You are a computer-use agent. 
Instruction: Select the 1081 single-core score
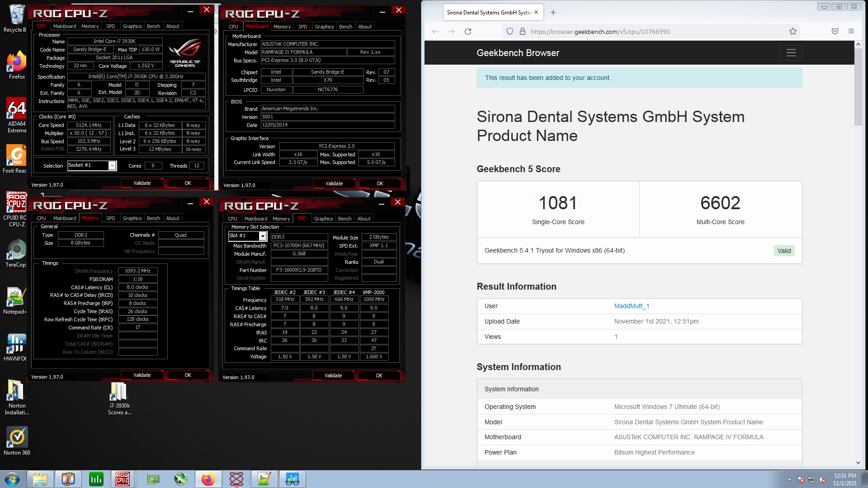[x=558, y=203]
